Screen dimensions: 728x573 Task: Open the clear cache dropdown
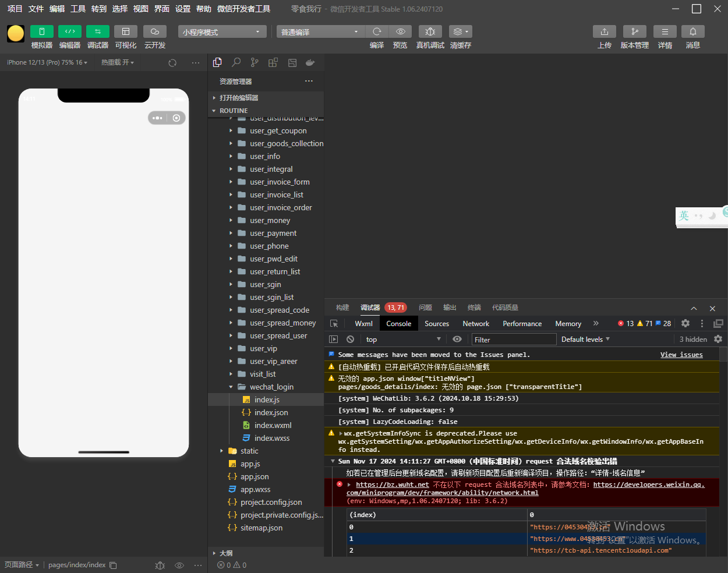coord(461,31)
